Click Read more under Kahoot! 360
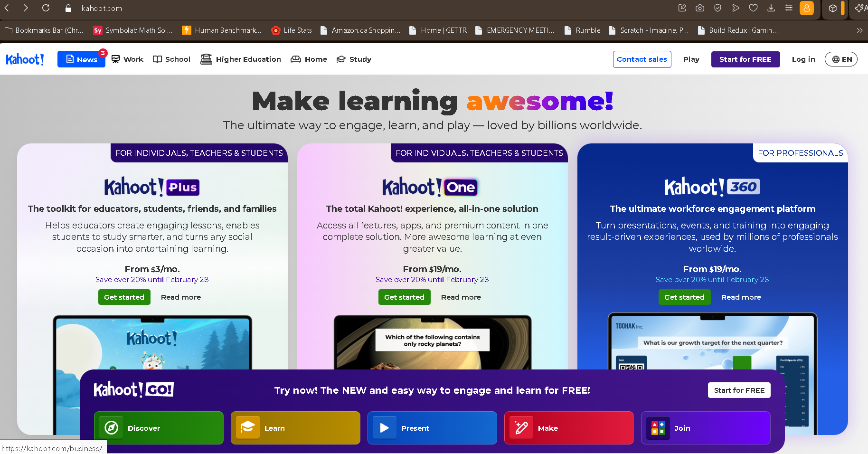The width and height of the screenshot is (868, 454). (741, 297)
